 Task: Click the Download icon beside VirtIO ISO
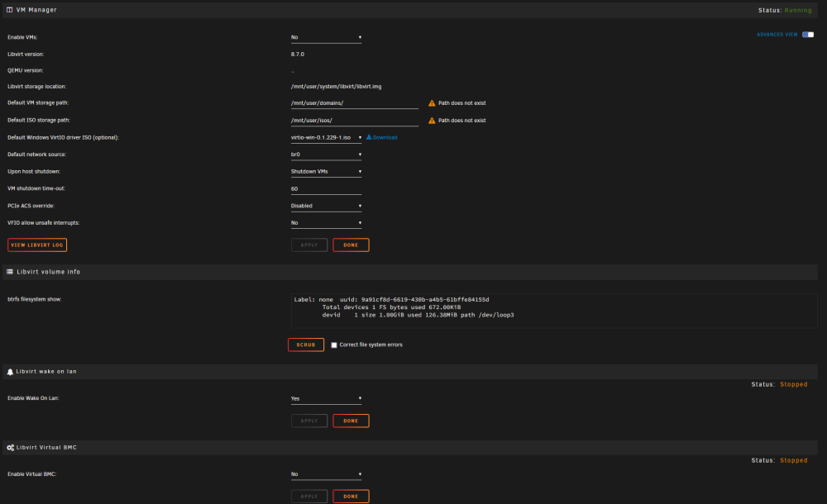point(369,137)
